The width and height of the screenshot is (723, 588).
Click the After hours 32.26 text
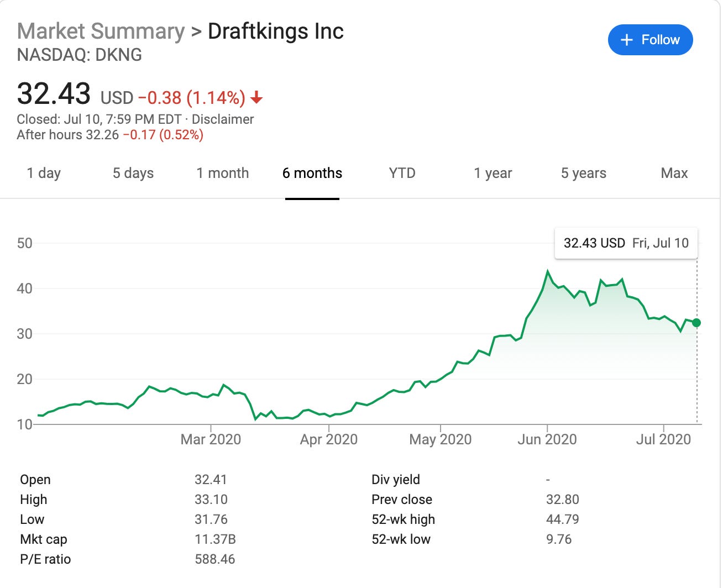click(68, 135)
